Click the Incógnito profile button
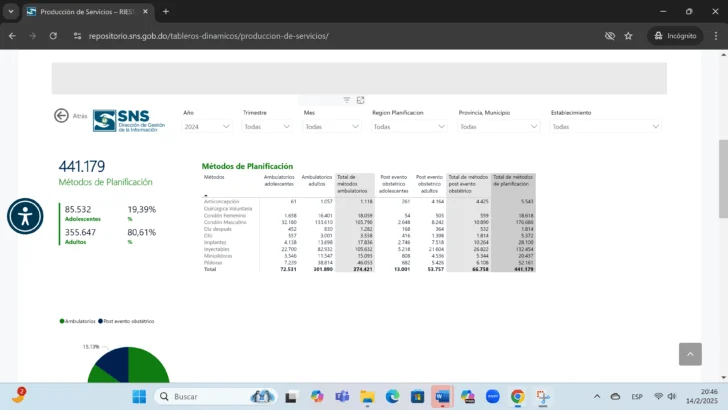728x410 pixels. [x=673, y=35]
